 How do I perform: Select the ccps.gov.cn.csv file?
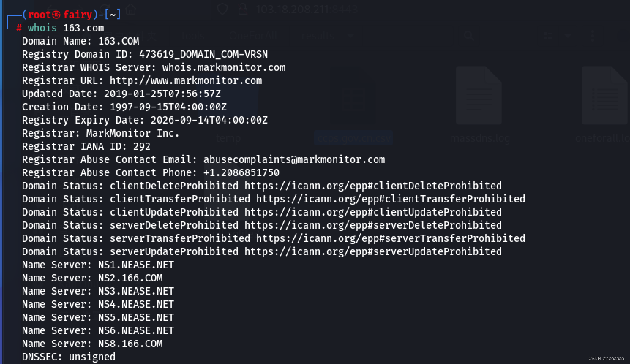click(353, 138)
